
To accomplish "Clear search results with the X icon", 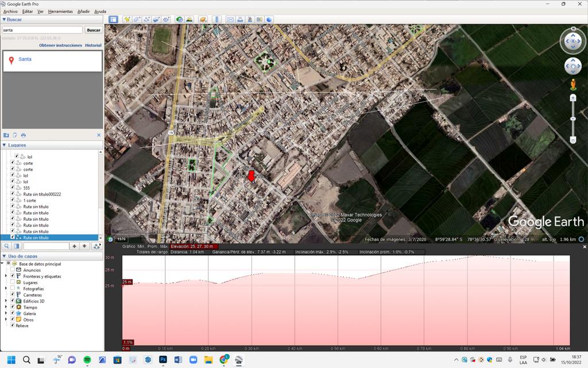I will point(99,135).
